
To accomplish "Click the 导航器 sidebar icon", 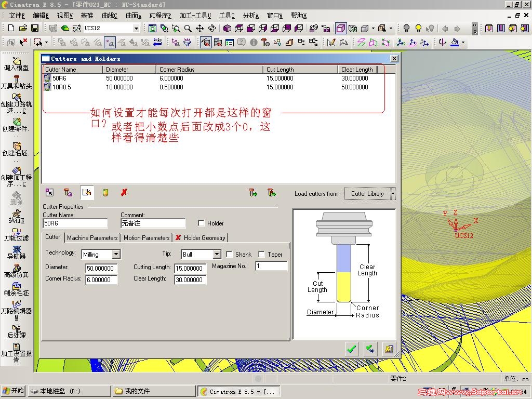I will point(16,252).
